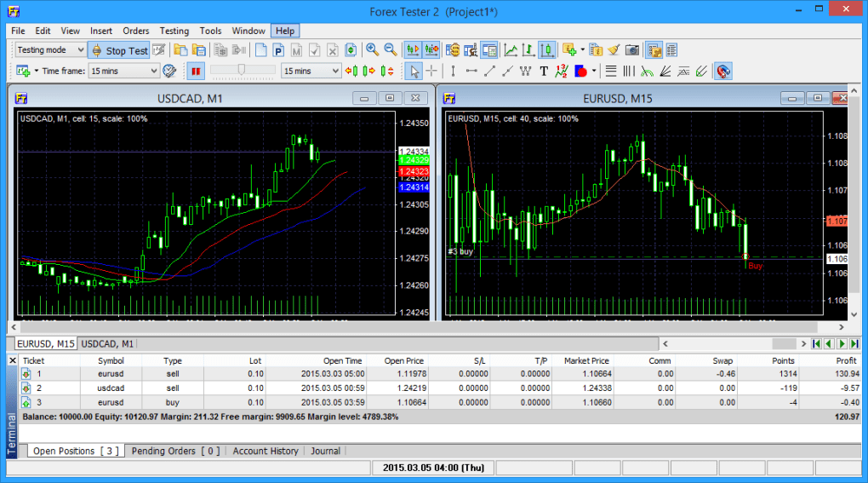This screenshot has width=868, height=483.
Task: Click the broom clear-chart icon
Action: click(x=614, y=50)
